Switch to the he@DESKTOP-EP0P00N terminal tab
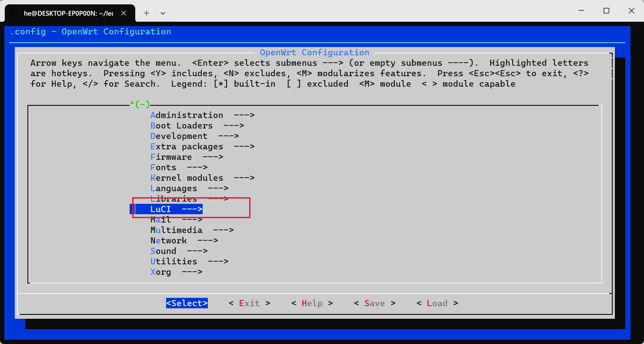Viewport: 644px width, 344px height. click(69, 13)
